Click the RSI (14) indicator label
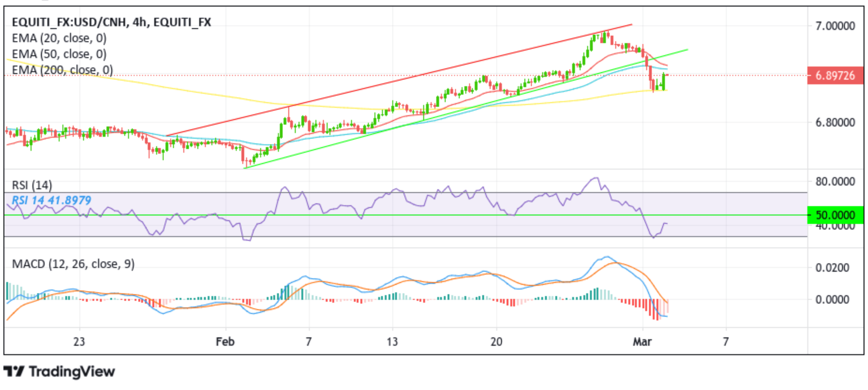The width and height of the screenshot is (868, 390). click(x=32, y=185)
